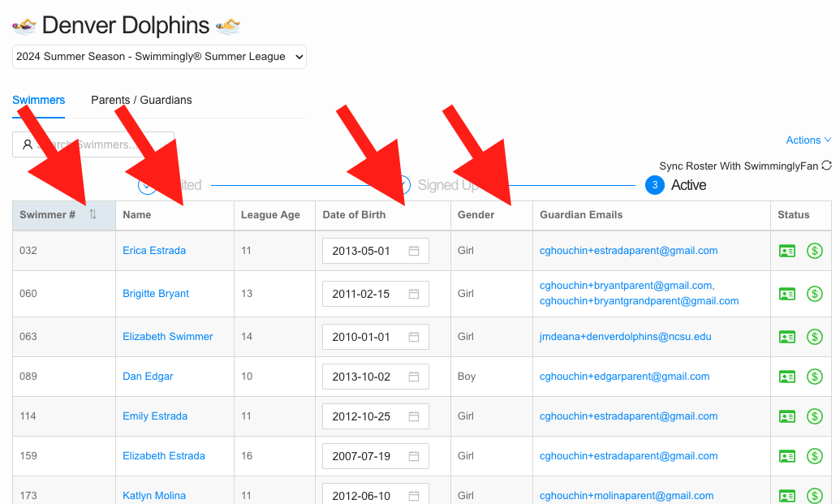The image size is (840, 504).
Task: Open calendar picker for date 2011-02-15
Action: point(414,294)
